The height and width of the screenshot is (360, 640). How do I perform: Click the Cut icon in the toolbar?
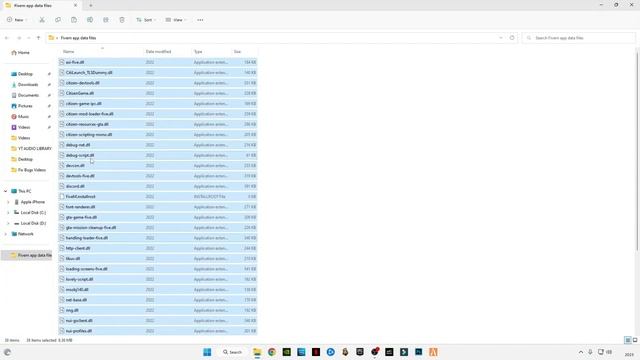click(x=42, y=20)
